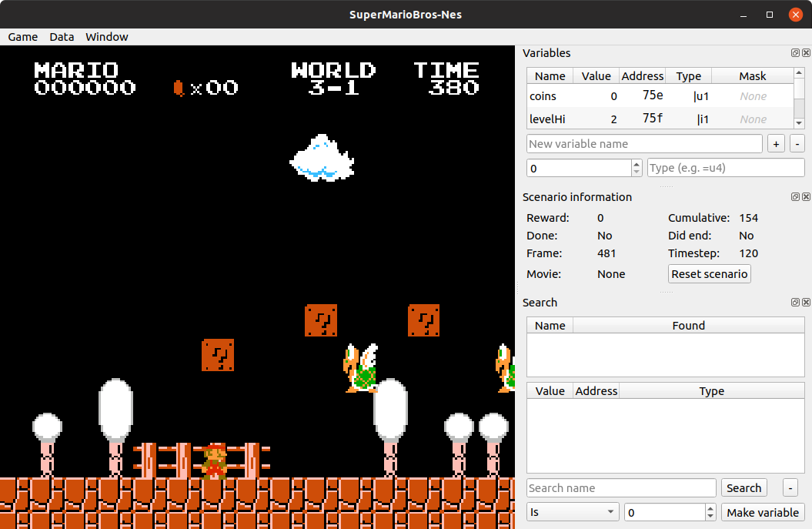Open the Data menu

(62, 37)
